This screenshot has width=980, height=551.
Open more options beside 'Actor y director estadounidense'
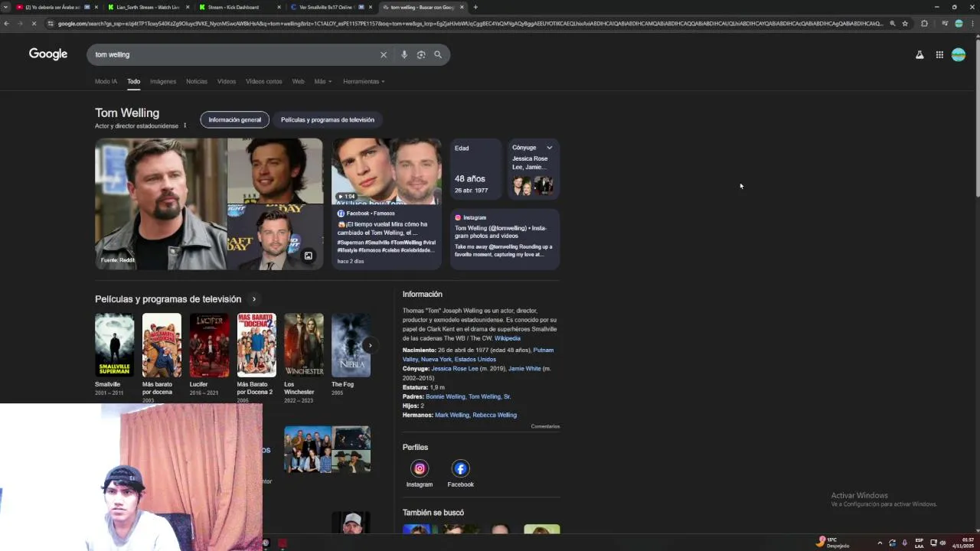click(185, 126)
